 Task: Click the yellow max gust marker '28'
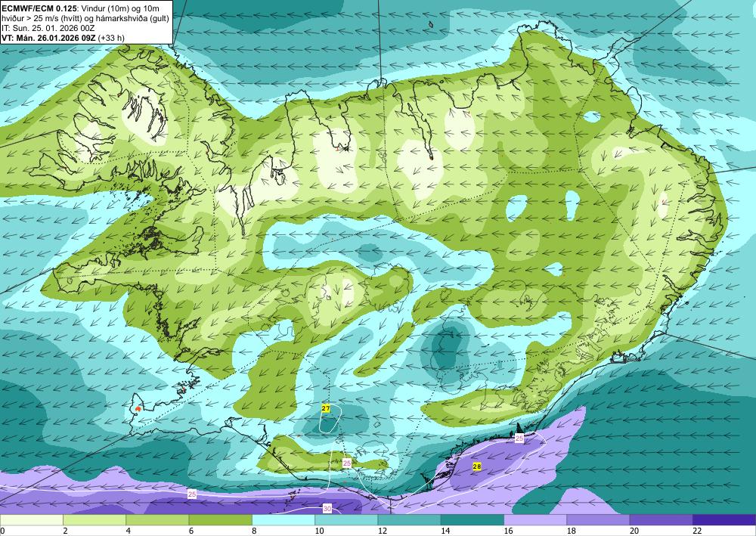click(477, 466)
